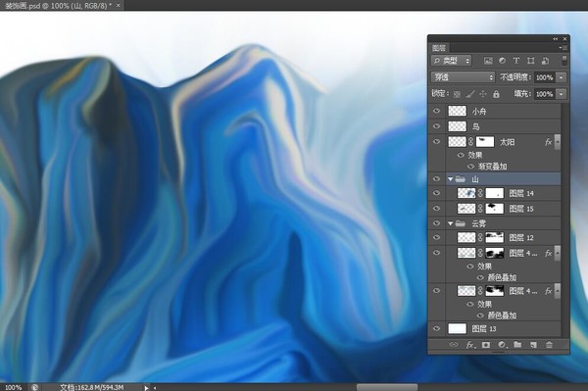Click the fx icon on 太阳 layer
The height and width of the screenshot is (391, 588).
[548, 142]
